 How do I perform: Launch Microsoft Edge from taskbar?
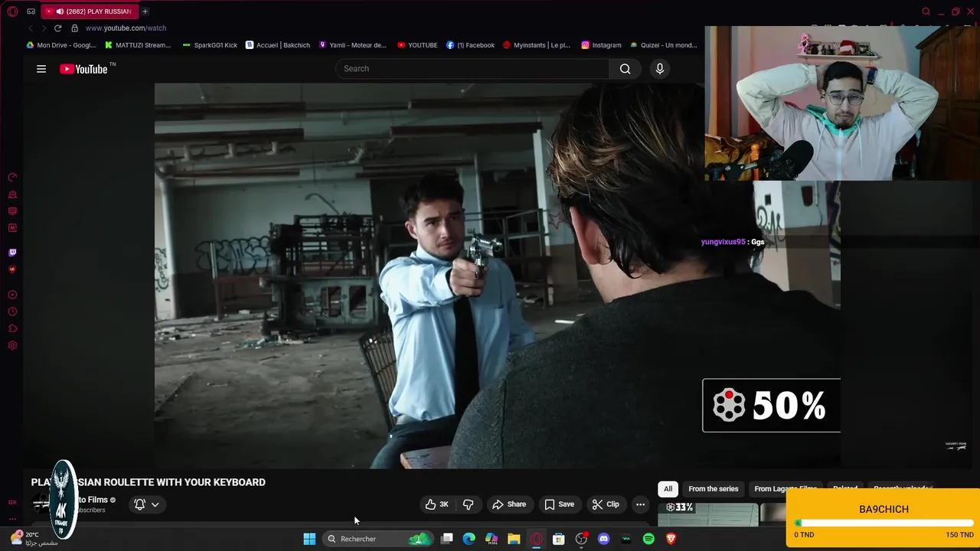click(469, 539)
